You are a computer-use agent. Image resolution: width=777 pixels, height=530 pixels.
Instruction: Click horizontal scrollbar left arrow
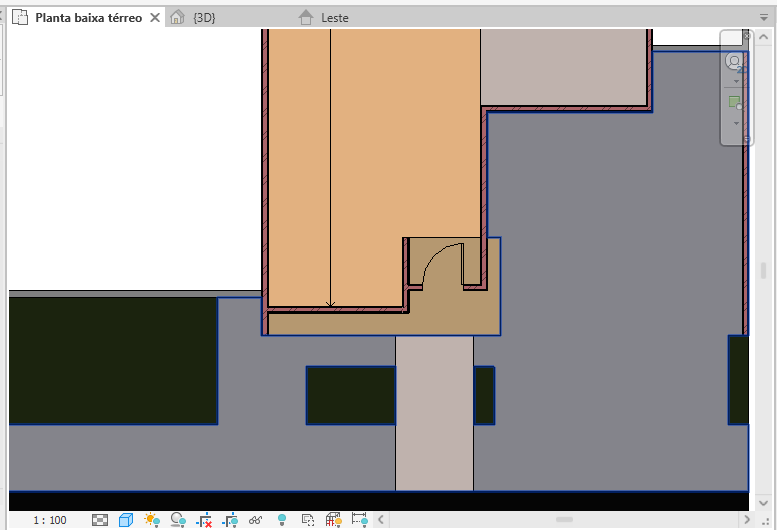click(381, 520)
